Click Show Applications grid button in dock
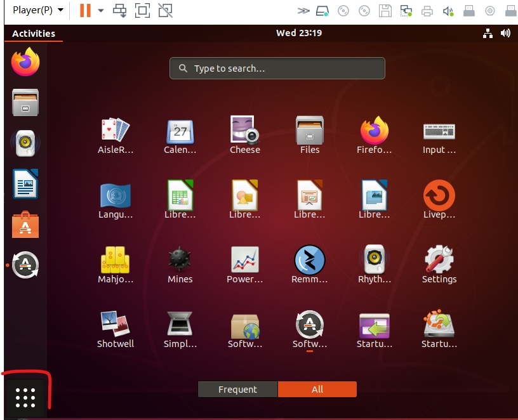 25,397
